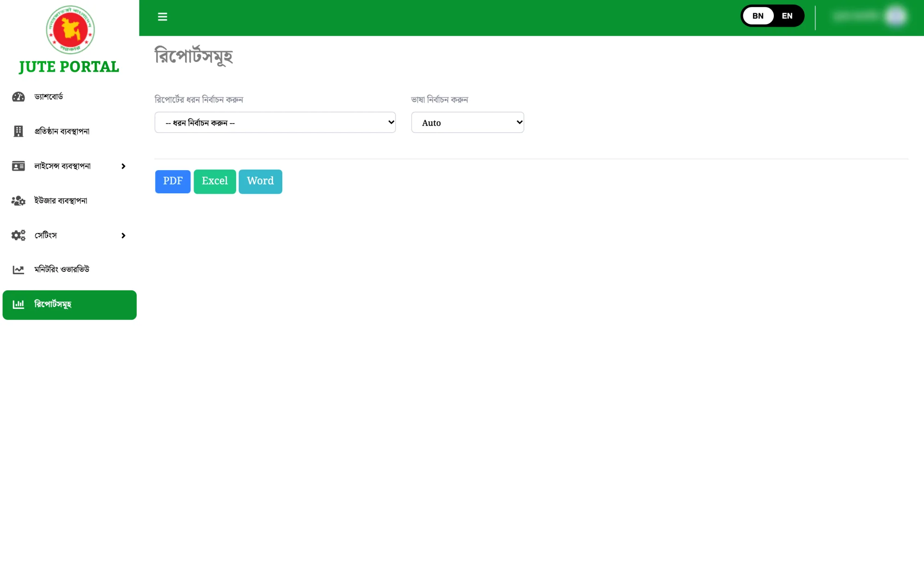Select the active রিপোর্টসমূহ sidebar item
This screenshot has width=924, height=578.
[x=69, y=305]
